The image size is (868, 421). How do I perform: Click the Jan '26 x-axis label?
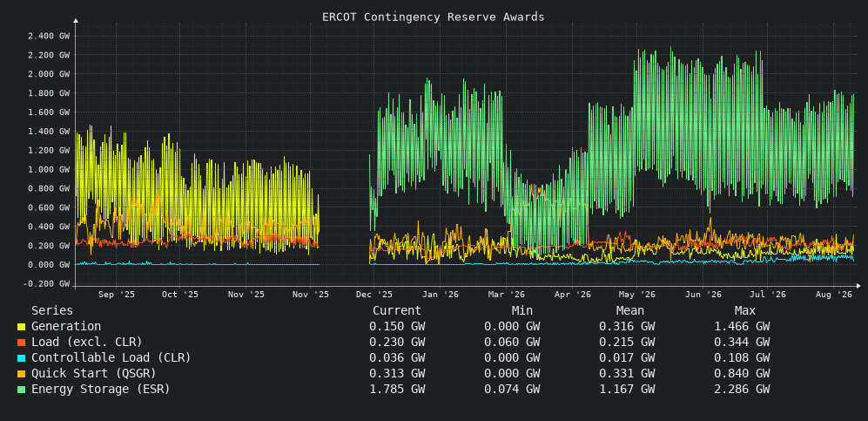pos(441,295)
